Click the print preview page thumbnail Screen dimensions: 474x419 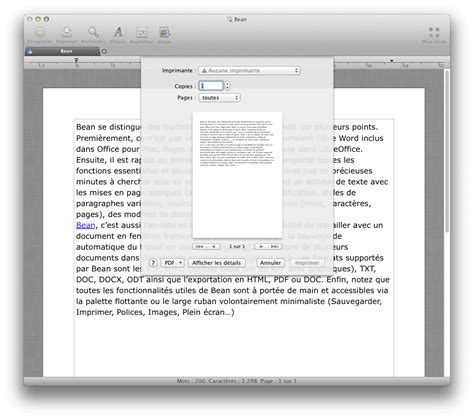tap(237, 175)
